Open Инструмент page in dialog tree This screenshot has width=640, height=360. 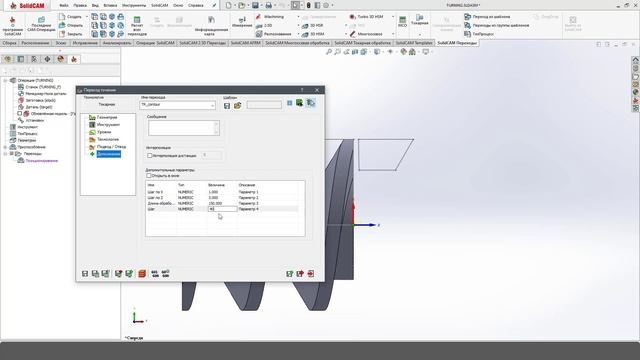click(x=108, y=124)
